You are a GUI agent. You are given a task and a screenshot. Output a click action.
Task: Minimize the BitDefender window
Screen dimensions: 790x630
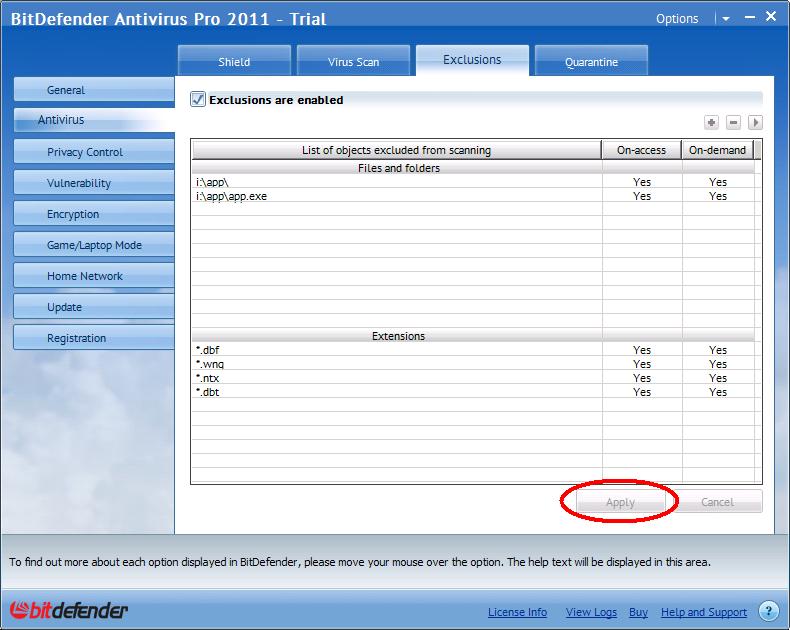(x=747, y=17)
